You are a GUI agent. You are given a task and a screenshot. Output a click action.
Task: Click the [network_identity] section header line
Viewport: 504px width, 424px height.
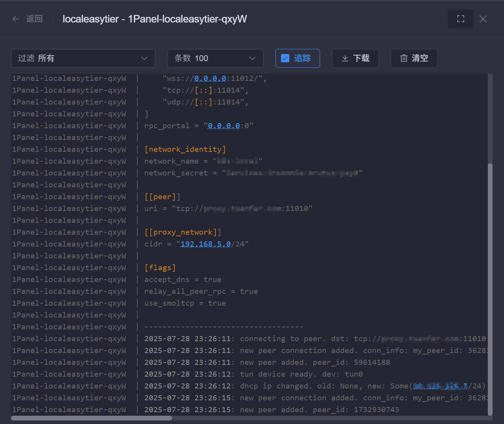(x=185, y=149)
